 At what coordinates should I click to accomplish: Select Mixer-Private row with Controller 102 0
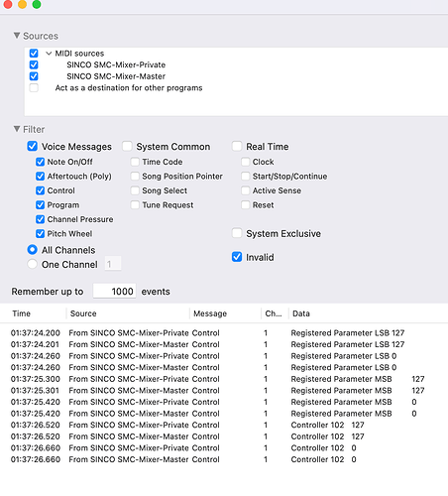224,448
